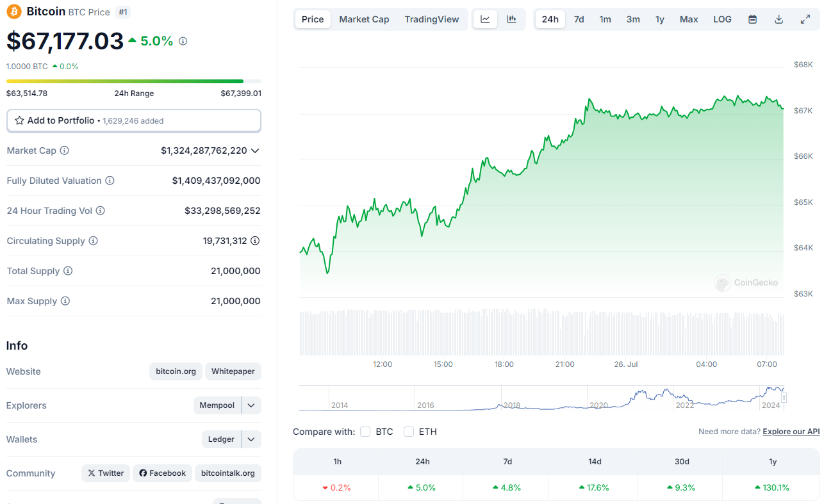
Task: Click the Bitcoin logo icon
Action: click(13, 12)
